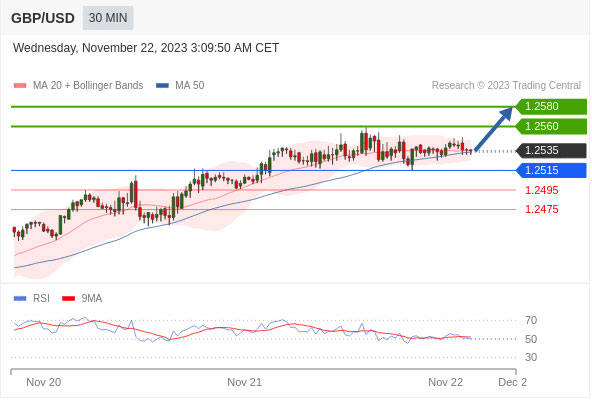Click the Nov 22 date axis marker
Screen dimensions: 592x402
(446, 382)
